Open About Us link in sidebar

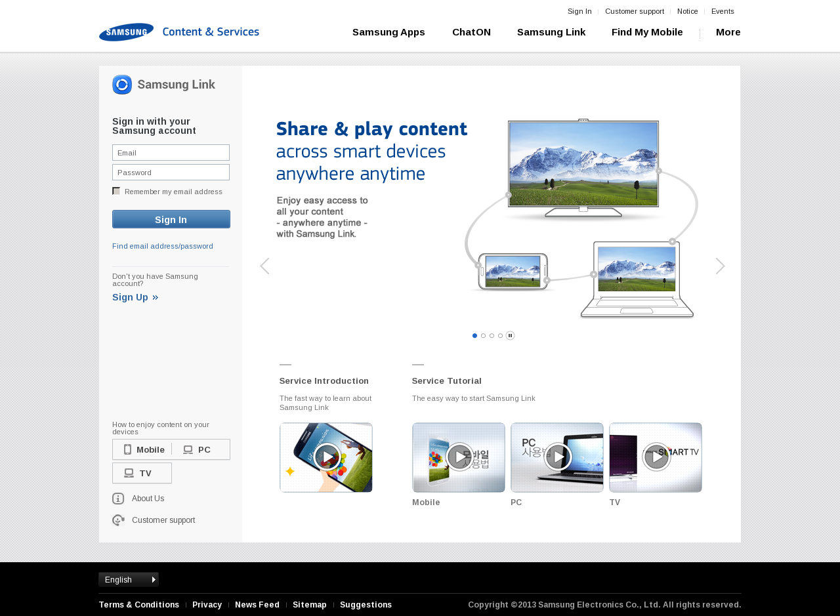click(148, 499)
